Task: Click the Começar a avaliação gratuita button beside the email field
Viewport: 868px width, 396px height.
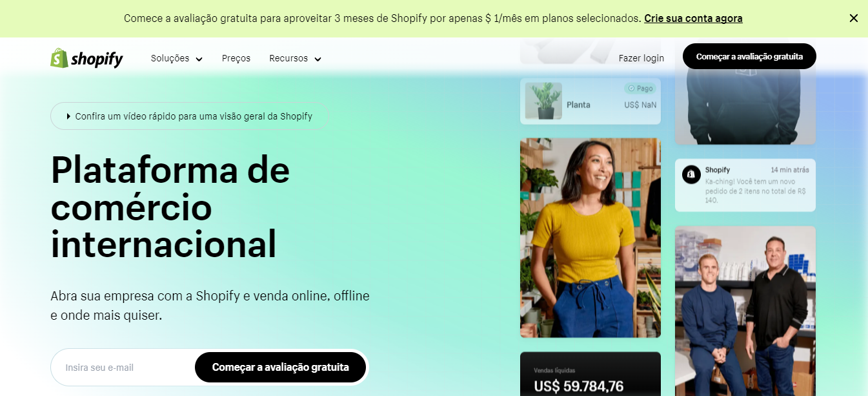Action: coord(280,367)
